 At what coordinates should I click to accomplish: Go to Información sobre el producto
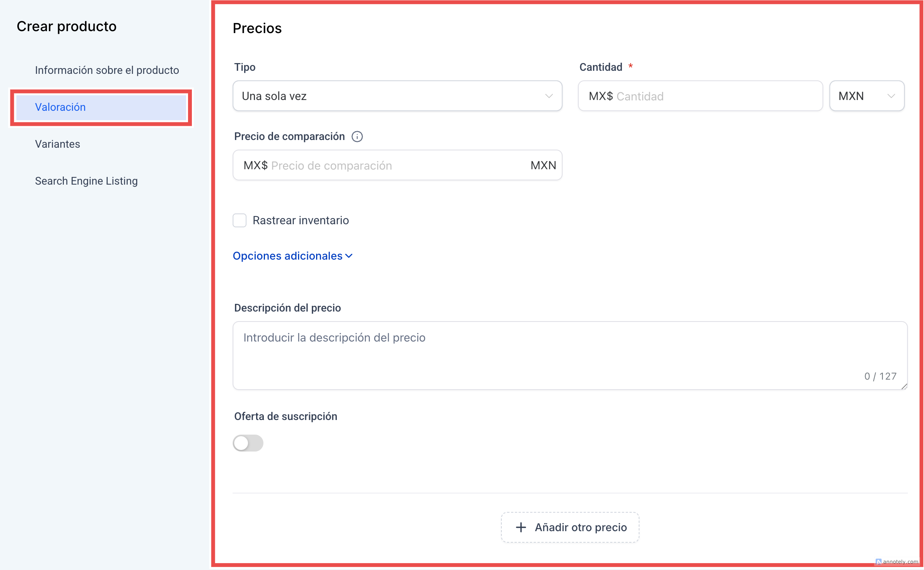pyautogui.click(x=107, y=70)
